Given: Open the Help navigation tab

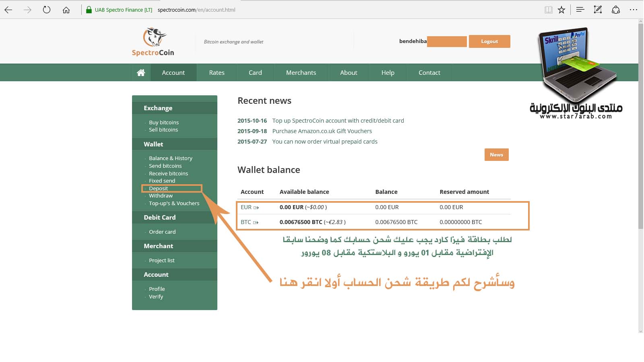Looking at the screenshot, I should pos(388,72).
